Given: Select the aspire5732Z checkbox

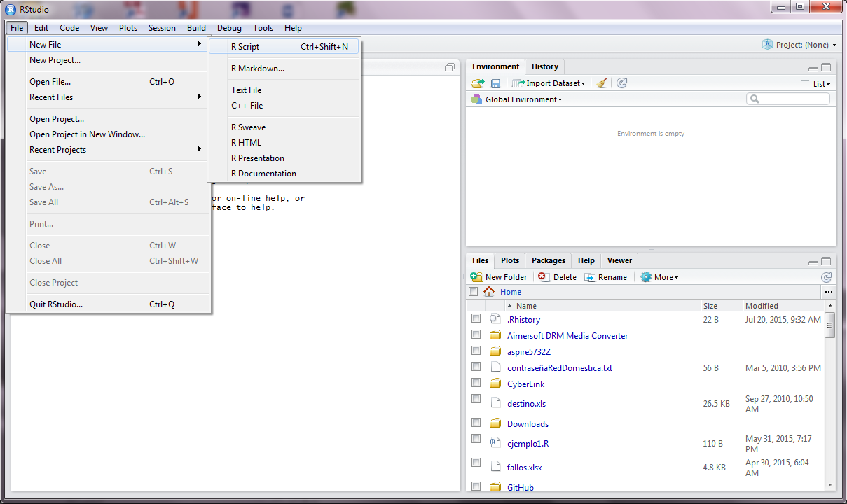Looking at the screenshot, I should [476, 351].
